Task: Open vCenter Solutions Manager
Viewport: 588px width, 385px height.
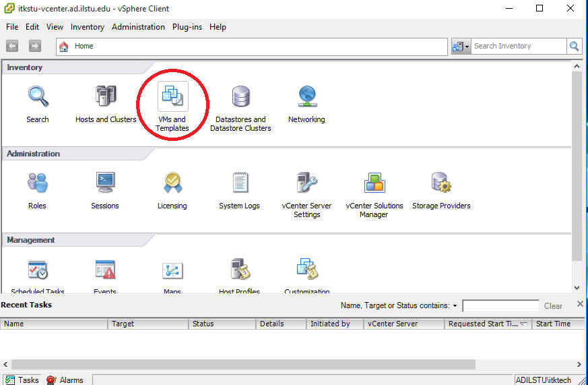Action: [374, 183]
